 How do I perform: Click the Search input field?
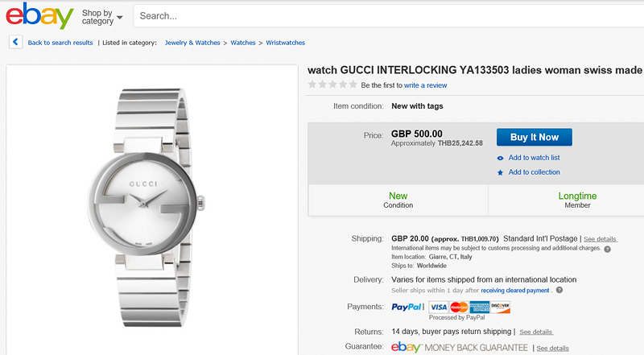(x=386, y=15)
